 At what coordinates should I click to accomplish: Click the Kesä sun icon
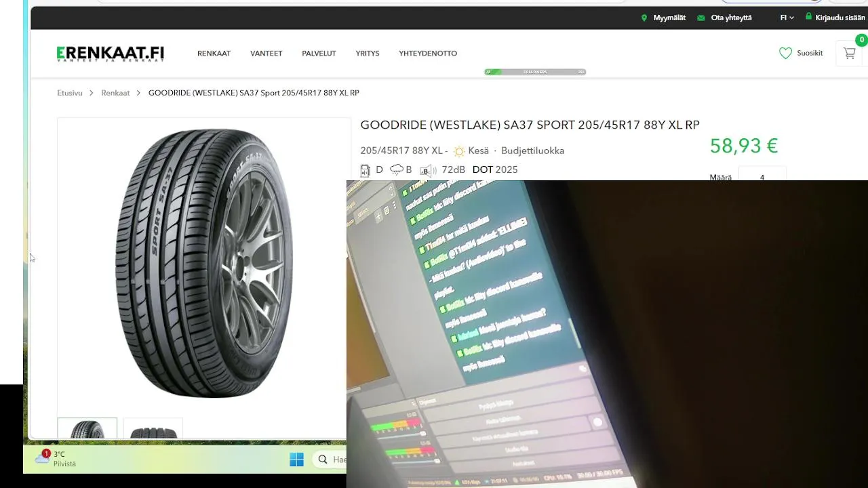(459, 151)
